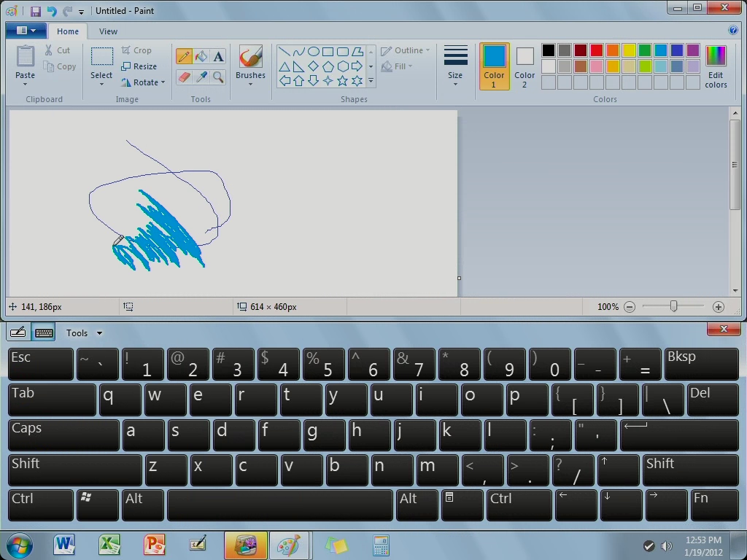Pick the red color swatch

tap(596, 50)
